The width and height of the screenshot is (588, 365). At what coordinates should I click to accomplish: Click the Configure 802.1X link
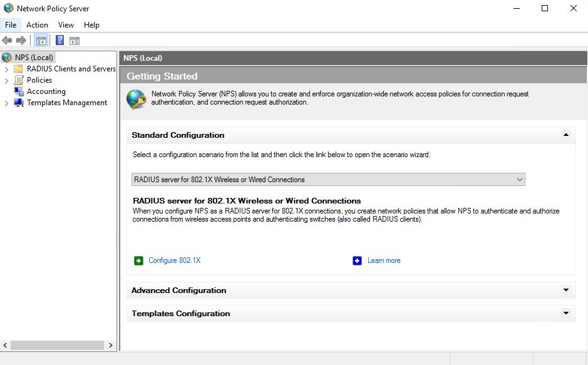(x=175, y=260)
